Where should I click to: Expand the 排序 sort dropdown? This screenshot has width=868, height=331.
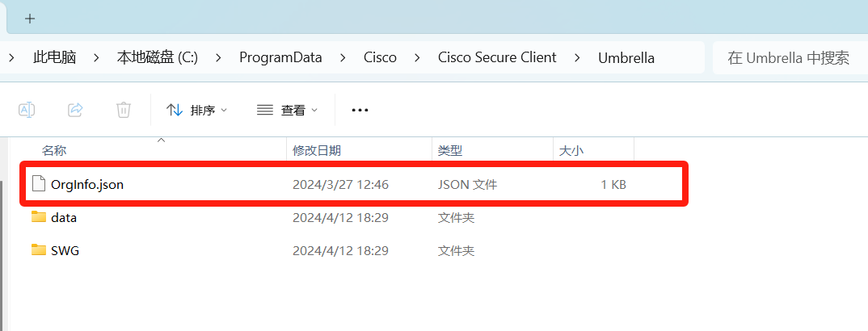[x=197, y=110]
